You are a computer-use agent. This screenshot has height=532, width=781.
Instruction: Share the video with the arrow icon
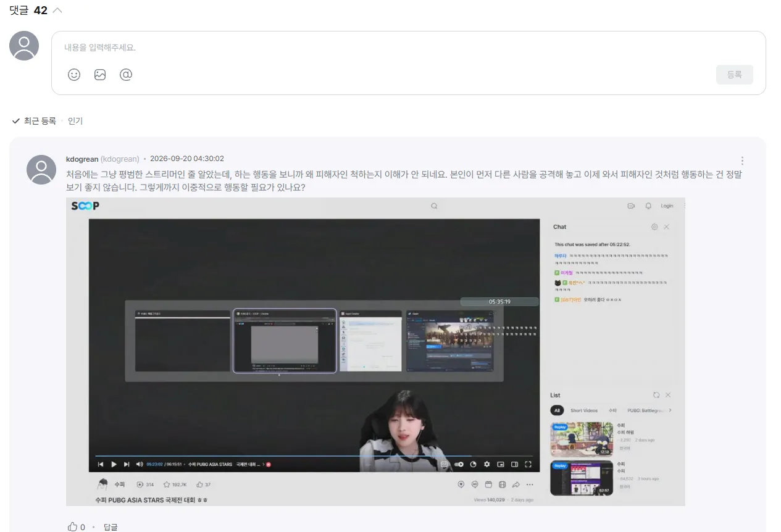(516, 484)
